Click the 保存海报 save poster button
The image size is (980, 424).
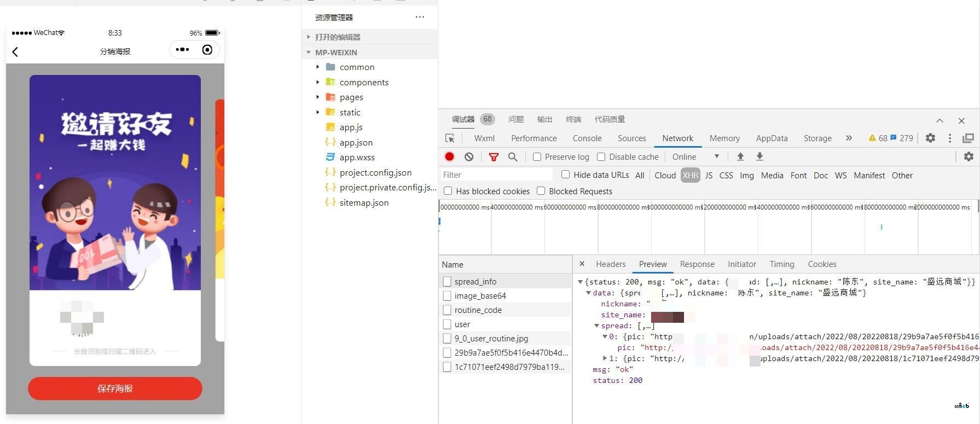(115, 388)
